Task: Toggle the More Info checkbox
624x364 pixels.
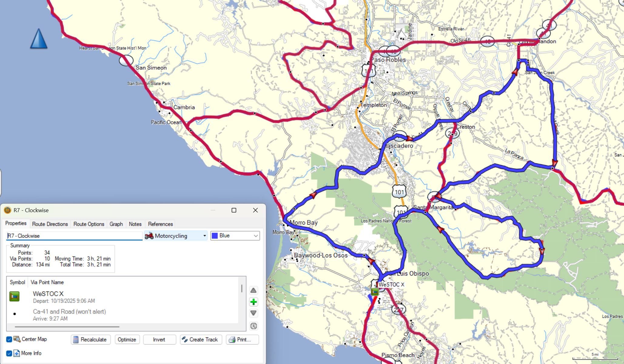Action: (x=9, y=353)
